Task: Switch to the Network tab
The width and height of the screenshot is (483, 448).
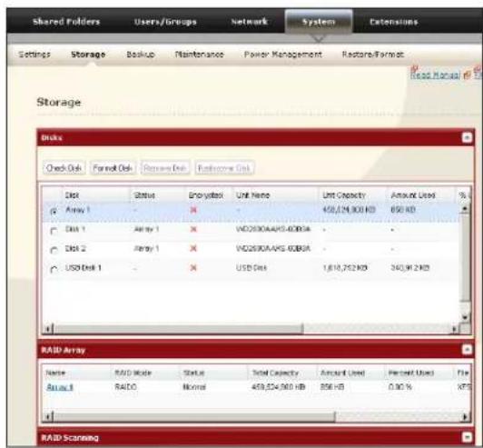Action: (x=250, y=22)
